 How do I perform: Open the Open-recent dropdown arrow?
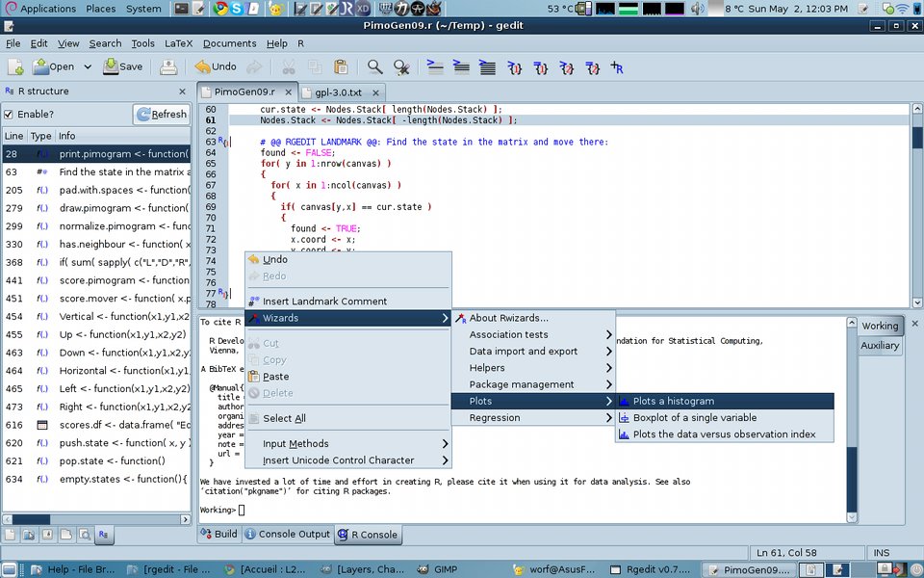[x=87, y=66]
